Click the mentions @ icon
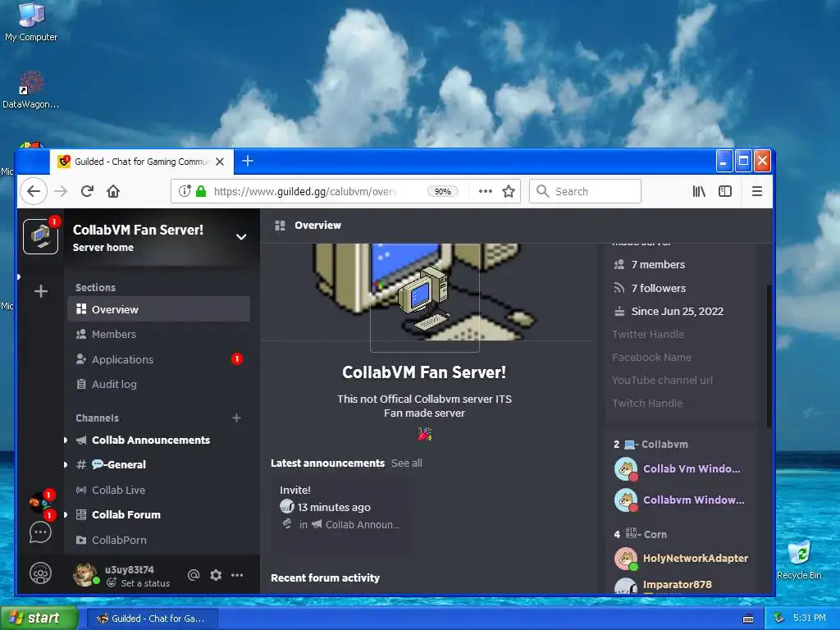The height and width of the screenshot is (630, 840). pos(194,575)
